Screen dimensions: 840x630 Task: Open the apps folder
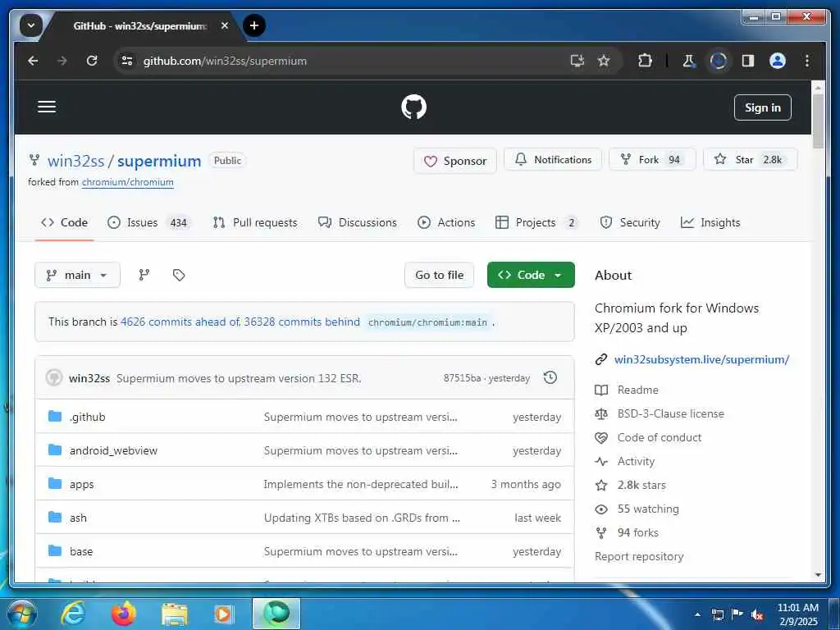[x=81, y=484]
